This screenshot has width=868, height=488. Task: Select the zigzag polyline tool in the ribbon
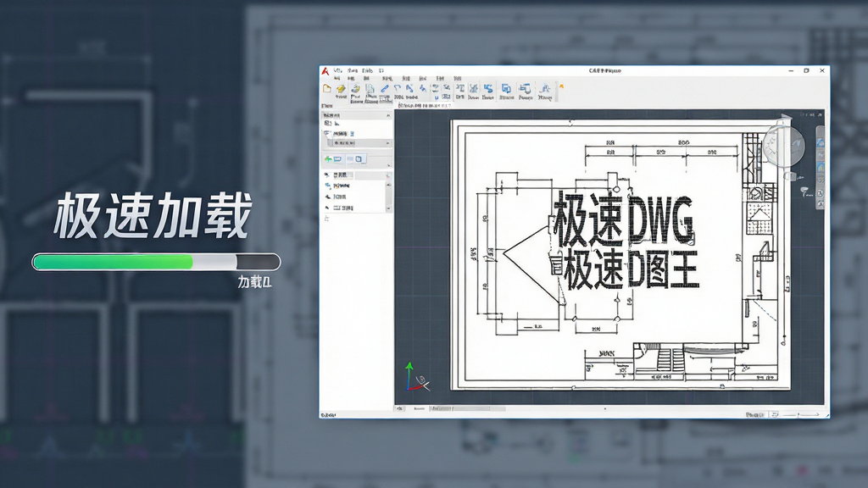click(x=409, y=88)
